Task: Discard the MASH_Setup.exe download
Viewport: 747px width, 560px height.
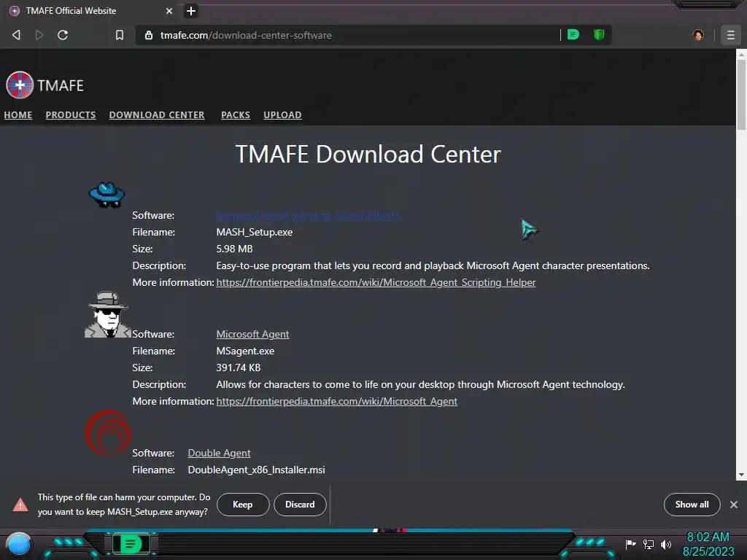Action: pyautogui.click(x=300, y=505)
